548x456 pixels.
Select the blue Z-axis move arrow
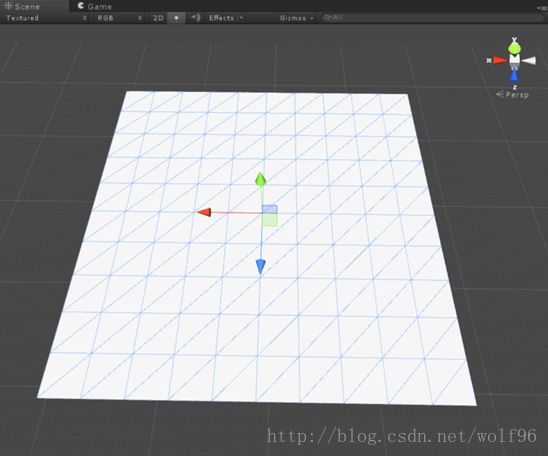click(260, 267)
